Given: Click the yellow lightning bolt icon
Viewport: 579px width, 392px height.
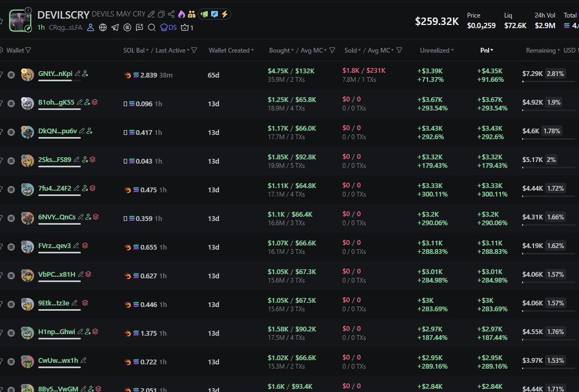Looking at the screenshot, I should click(x=224, y=14).
